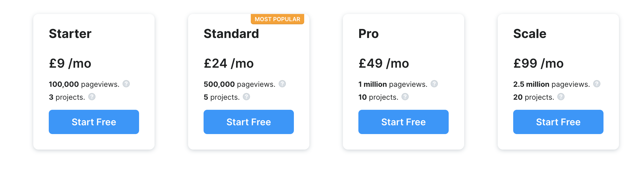
Task: Click the Most Popular badge
Action: pyautogui.click(x=277, y=19)
